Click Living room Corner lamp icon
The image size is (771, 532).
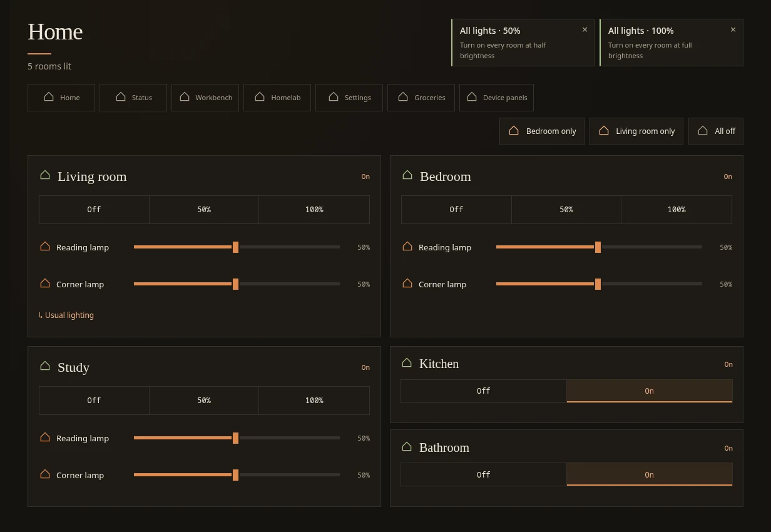point(45,284)
